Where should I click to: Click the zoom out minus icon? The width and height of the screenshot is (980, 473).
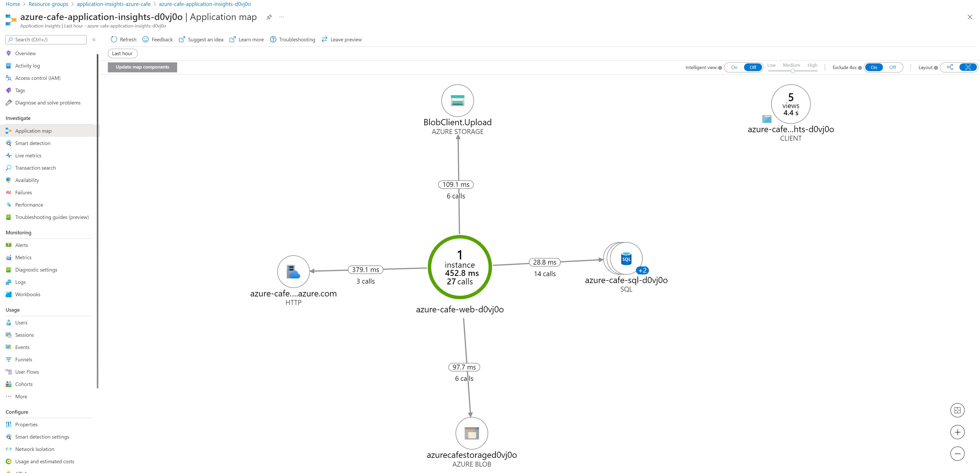[957, 453]
